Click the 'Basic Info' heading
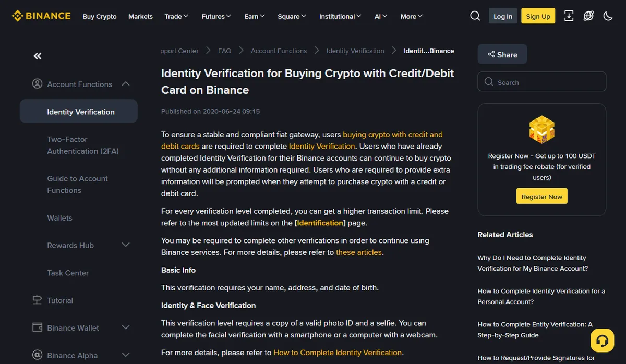 pyautogui.click(x=178, y=270)
